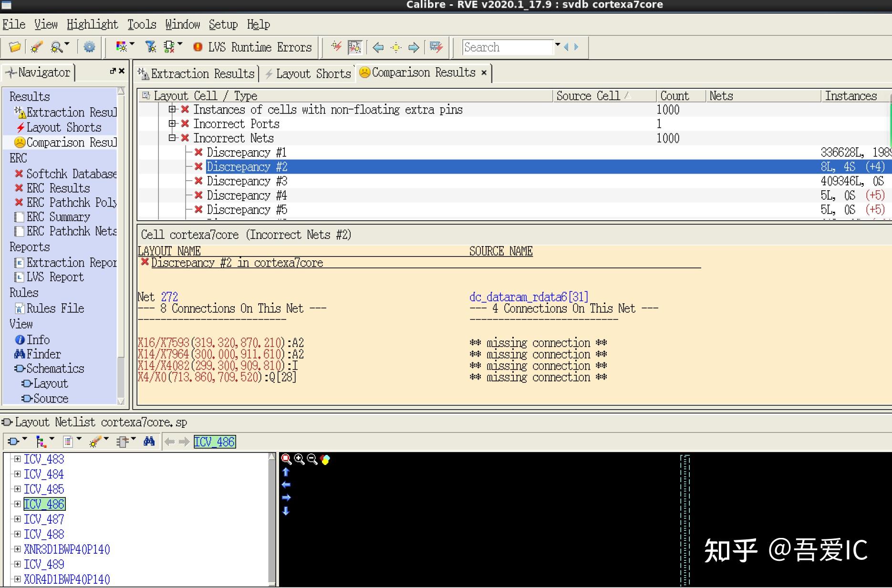
Task: Close the Comparison Results tab
Action: 484,72
